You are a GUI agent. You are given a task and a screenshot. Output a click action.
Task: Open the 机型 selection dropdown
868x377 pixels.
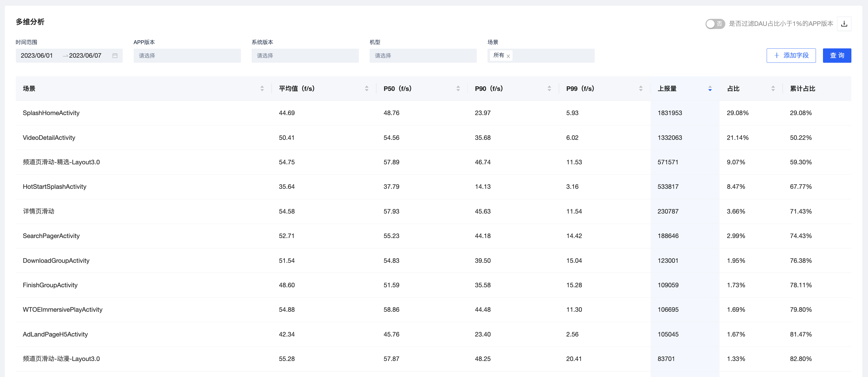tap(423, 56)
